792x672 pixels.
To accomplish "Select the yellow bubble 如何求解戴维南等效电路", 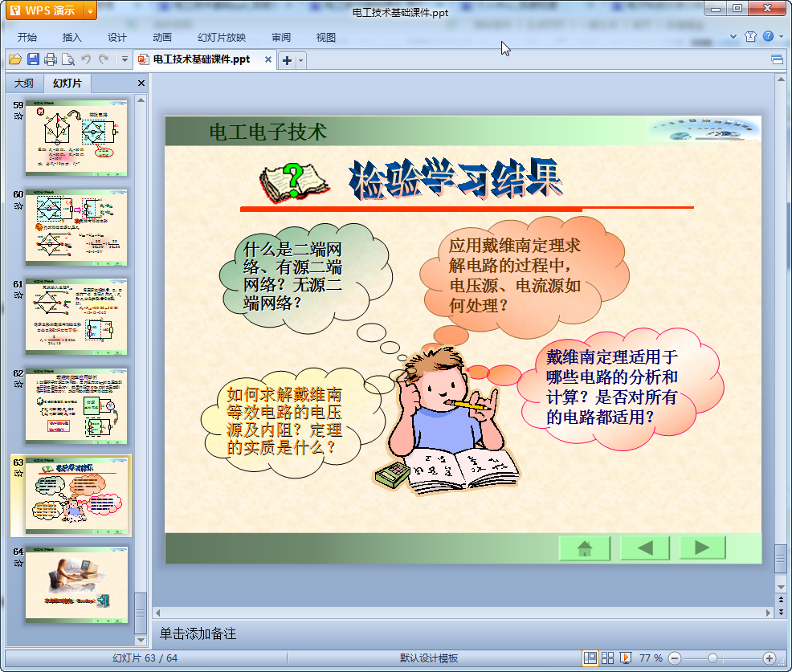I will coord(292,422).
